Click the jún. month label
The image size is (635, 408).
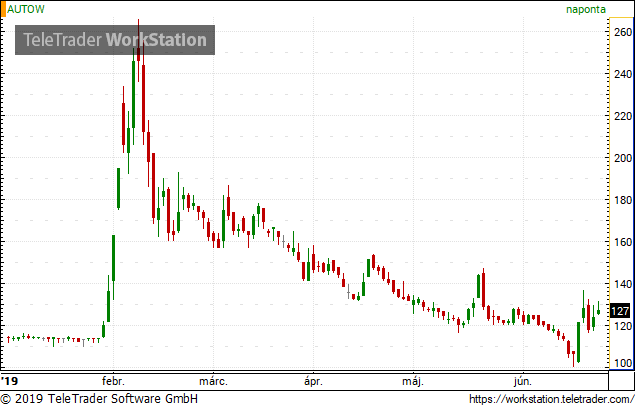point(523,382)
